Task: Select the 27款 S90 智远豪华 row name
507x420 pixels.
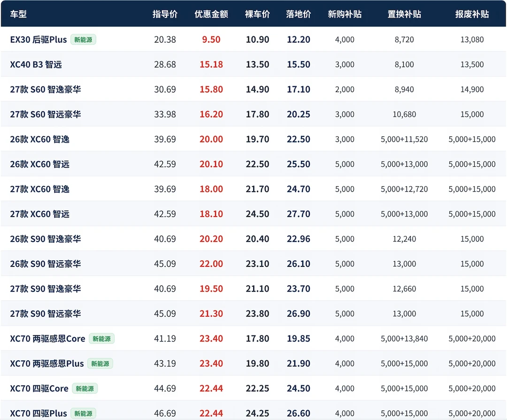Action: click(46, 313)
